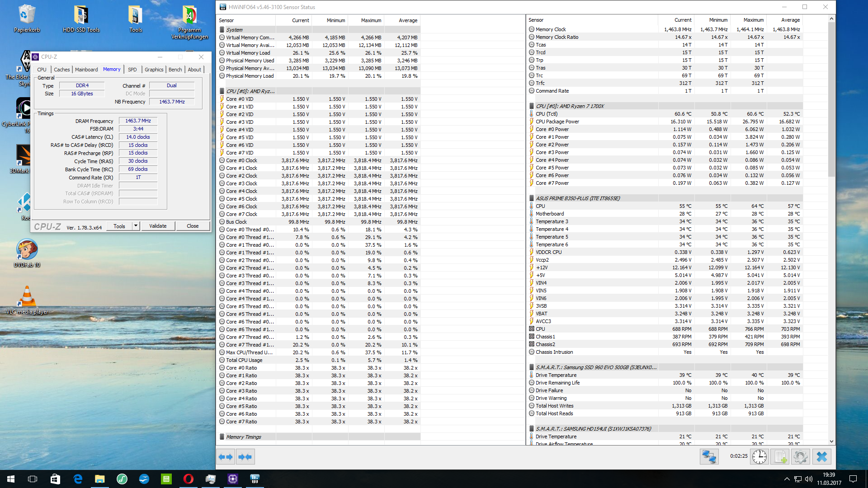The width and height of the screenshot is (868, 488).
Task: Open remote monitoring network computers icon
Action: (709, 457)
